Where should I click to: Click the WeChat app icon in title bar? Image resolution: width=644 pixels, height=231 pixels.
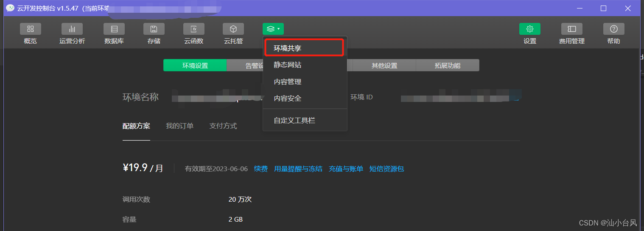pos(10,8)
